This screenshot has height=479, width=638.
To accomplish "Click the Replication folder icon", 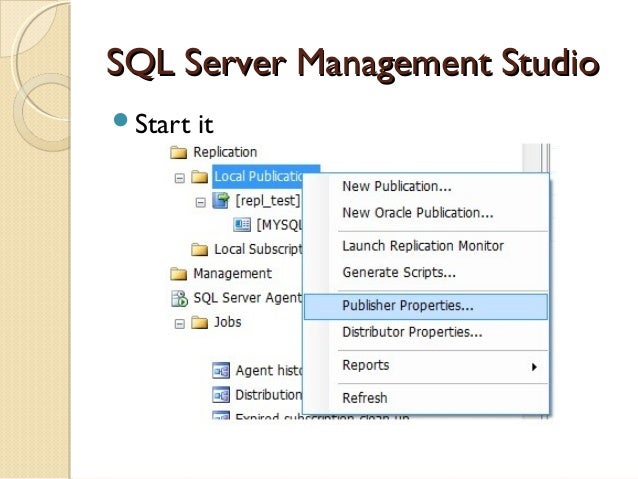I will [x=179, y=153].
